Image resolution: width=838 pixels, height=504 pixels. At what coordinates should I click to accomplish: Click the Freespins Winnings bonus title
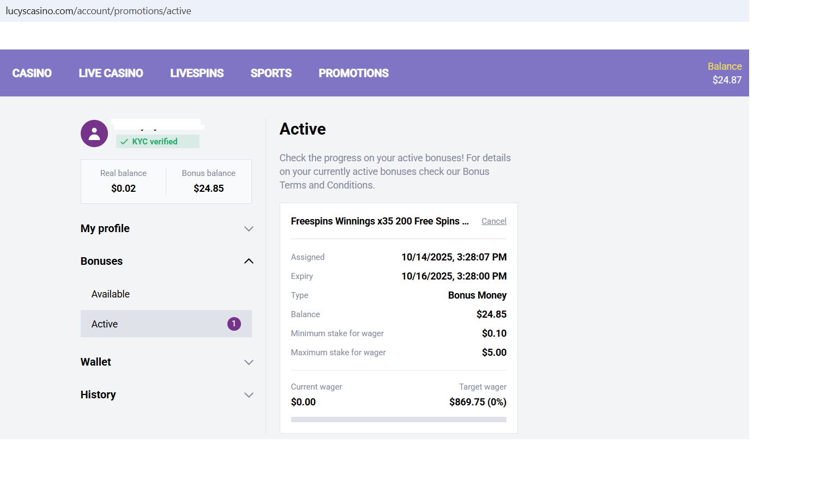click(x=379, y=221)
